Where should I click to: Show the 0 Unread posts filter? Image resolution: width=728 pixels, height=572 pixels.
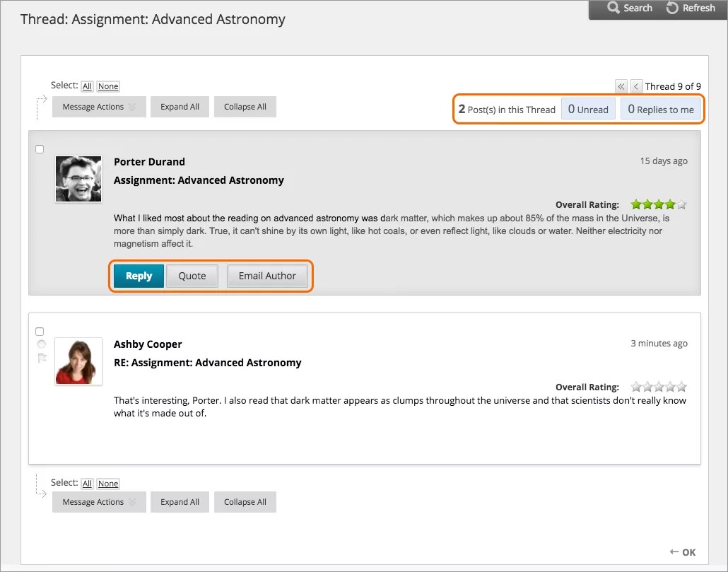click(x=588, y=110)
